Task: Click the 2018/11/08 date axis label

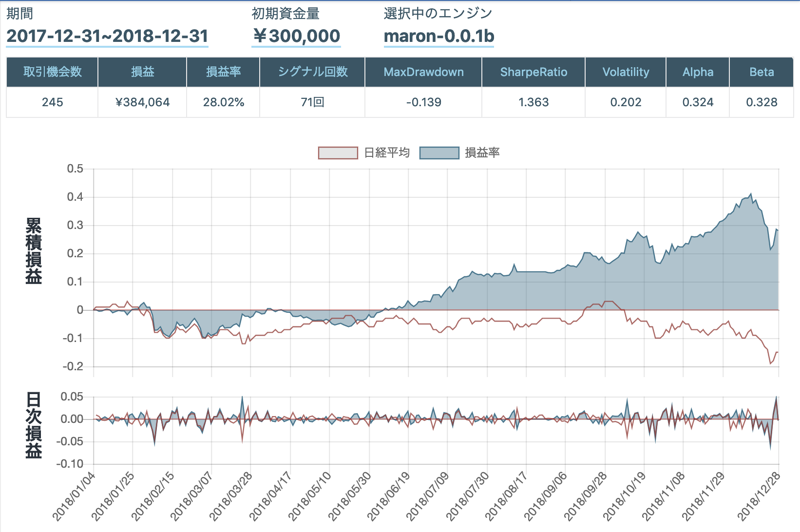Action: [x=664, y=496]
